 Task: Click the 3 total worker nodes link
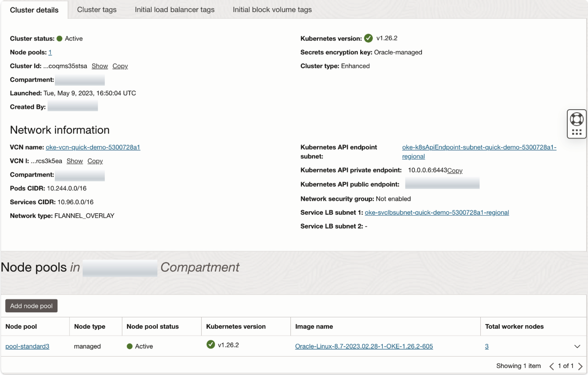coord(487,346)
